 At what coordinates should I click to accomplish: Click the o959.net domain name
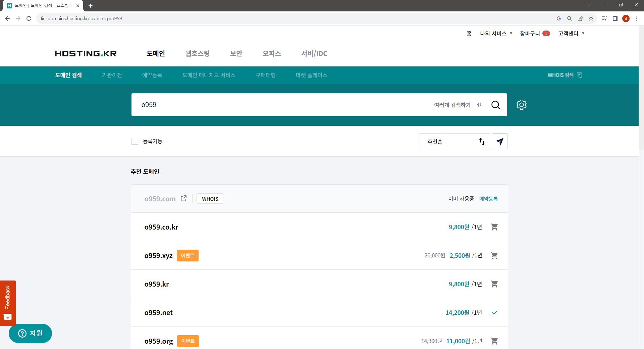pyautogui.click(x=159, y=313)
